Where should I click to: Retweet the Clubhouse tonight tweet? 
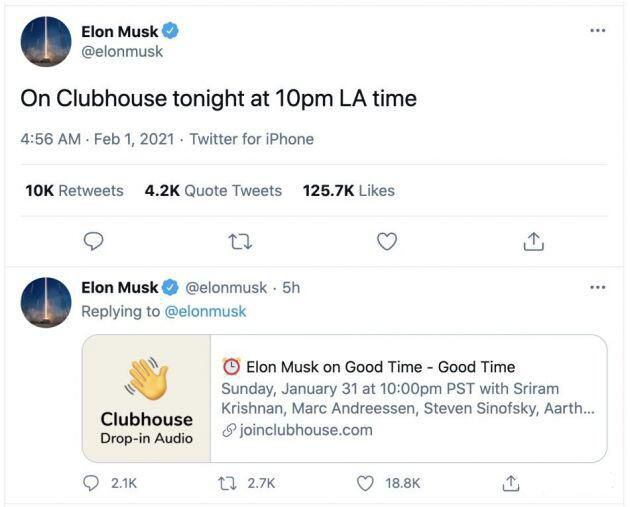240,242
